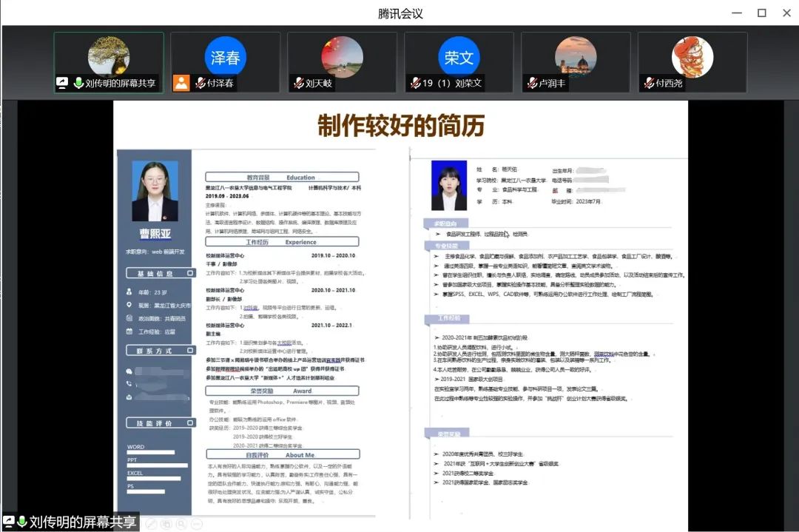Click the 制作较好的简历 slide title

click(x=400, y=126)
